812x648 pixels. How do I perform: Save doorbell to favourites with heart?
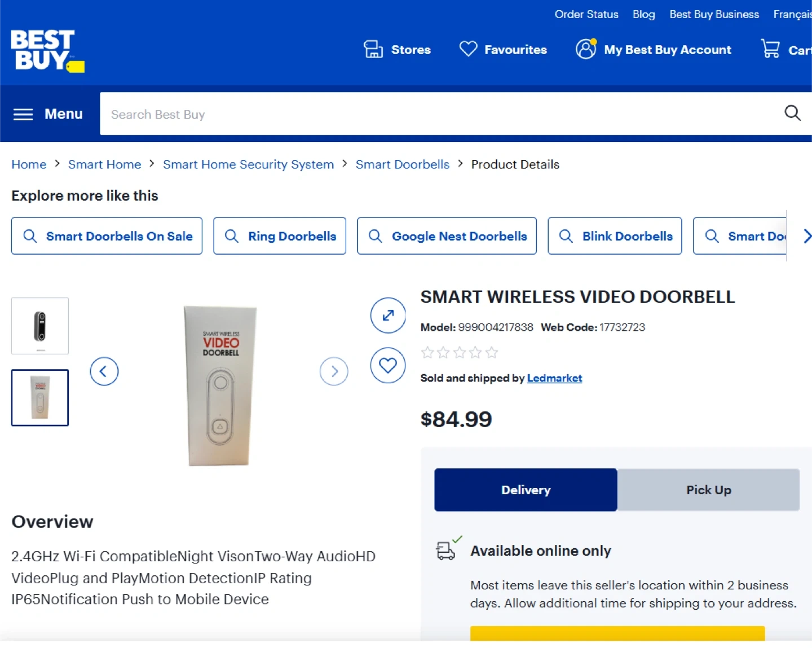[388, 366]
